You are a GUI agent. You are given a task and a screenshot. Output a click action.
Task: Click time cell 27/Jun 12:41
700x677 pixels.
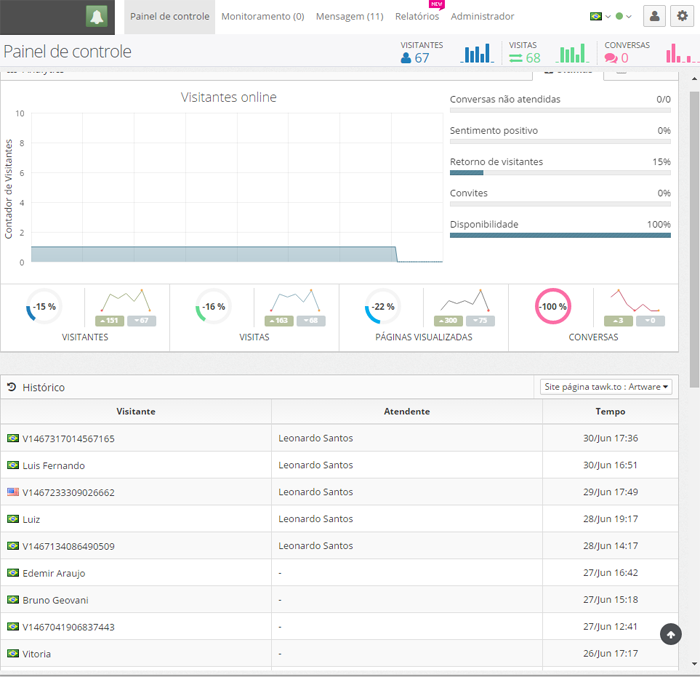[x=610, y=627]
